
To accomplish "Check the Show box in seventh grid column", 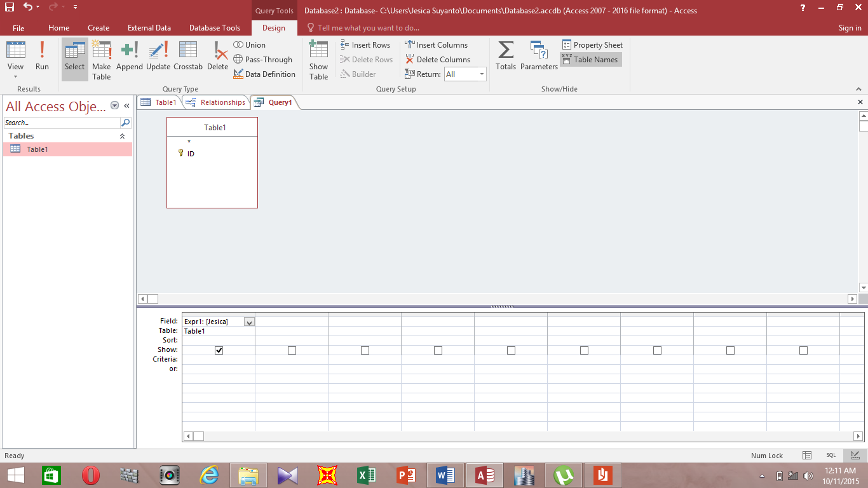I will (x=657, y=350).
